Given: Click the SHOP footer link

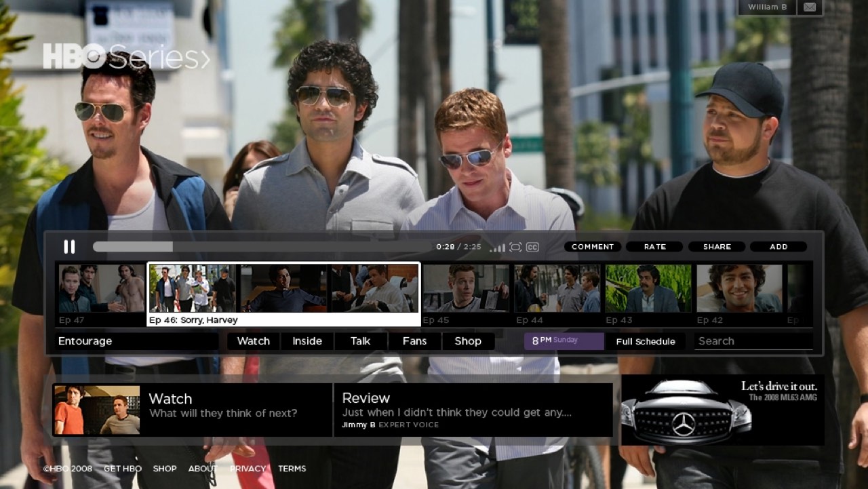Looking at the screenshot, I should click(x=165, y=469).
